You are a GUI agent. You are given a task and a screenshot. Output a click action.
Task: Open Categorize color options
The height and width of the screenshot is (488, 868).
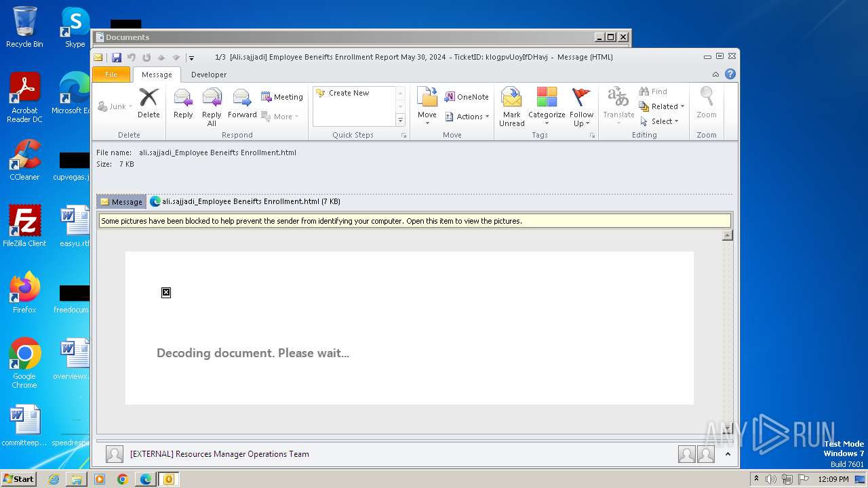click(547, 106)
